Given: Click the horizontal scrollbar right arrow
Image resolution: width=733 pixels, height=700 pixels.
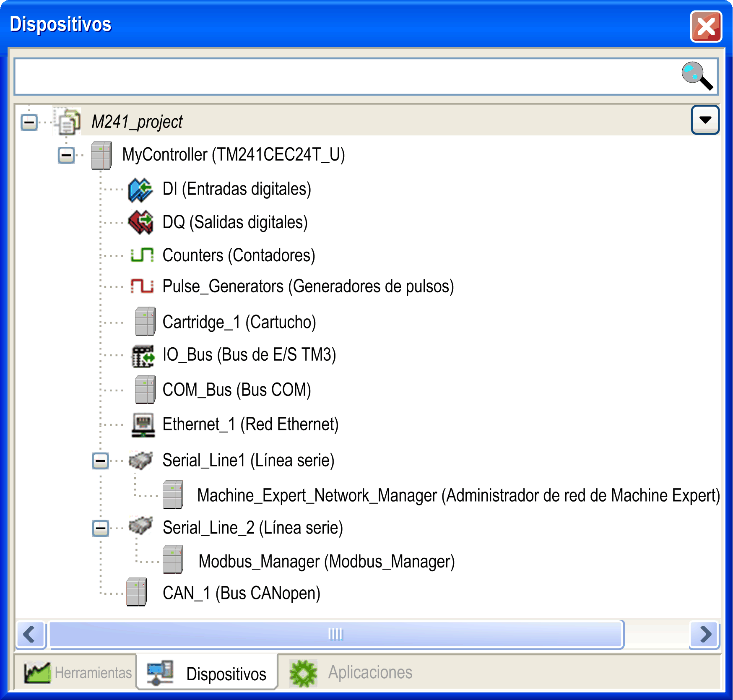Looking at the screenshot, I should coord(705,634).
